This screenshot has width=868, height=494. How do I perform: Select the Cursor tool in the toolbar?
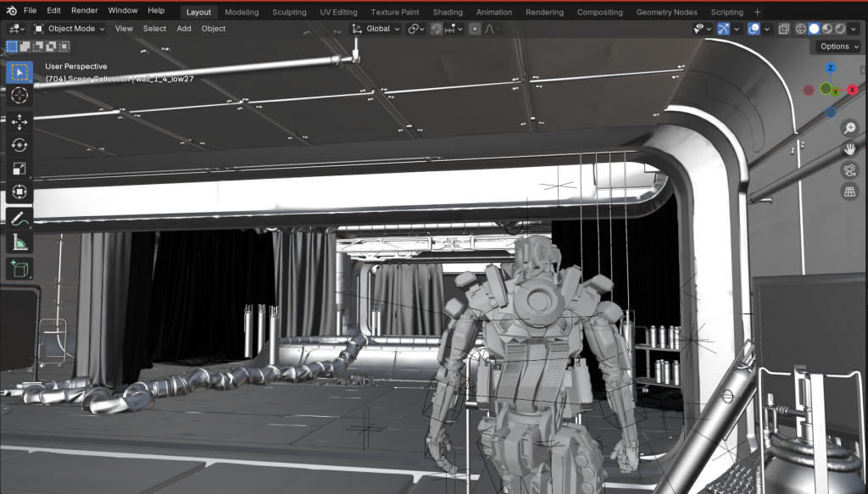[x=19, y=97]
